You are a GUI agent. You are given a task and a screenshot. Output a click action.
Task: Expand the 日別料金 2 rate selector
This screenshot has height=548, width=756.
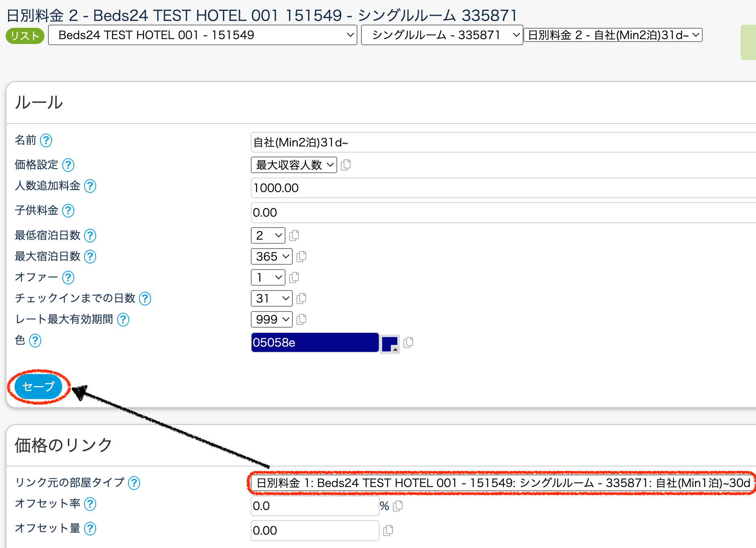point(613,35)
